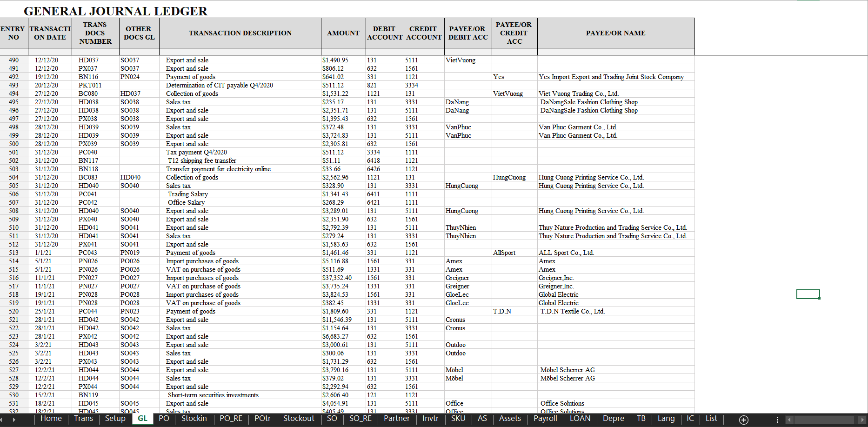
Task: Click the TRANSACTION DESCRIPTION column header
Action: (x=240, y=33)
